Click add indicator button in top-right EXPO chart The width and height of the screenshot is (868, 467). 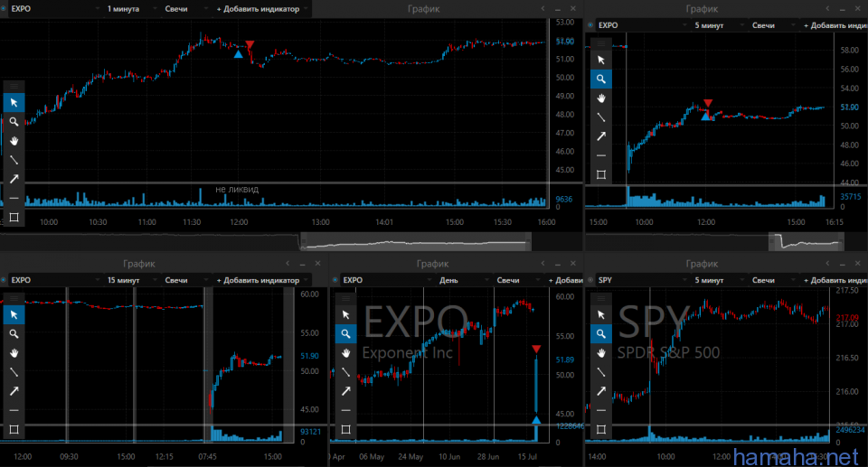click(x=835, y=25)
